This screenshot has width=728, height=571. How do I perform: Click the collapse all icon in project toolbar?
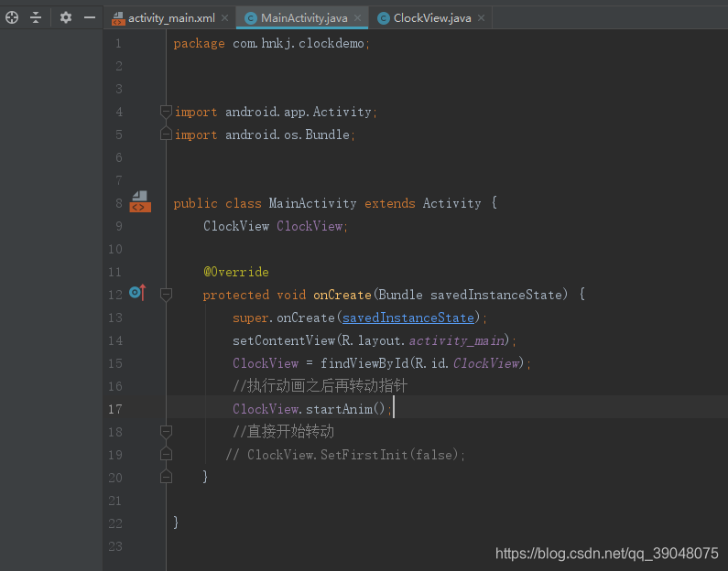click(36, 17)
